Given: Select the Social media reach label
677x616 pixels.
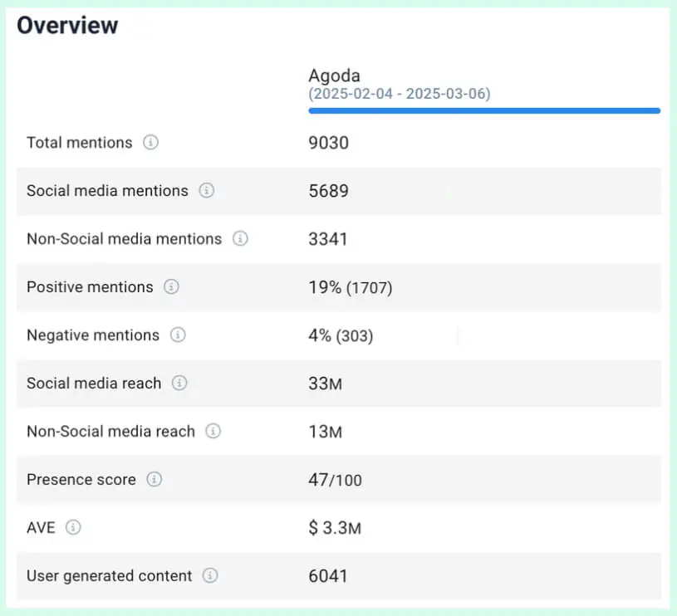Looking at the screenshot, I should (x=94, y=383).
